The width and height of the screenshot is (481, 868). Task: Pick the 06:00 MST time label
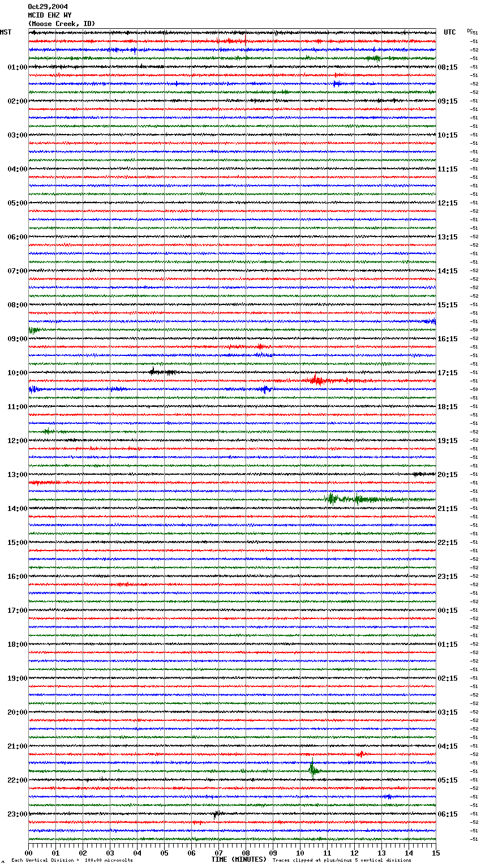18,237
